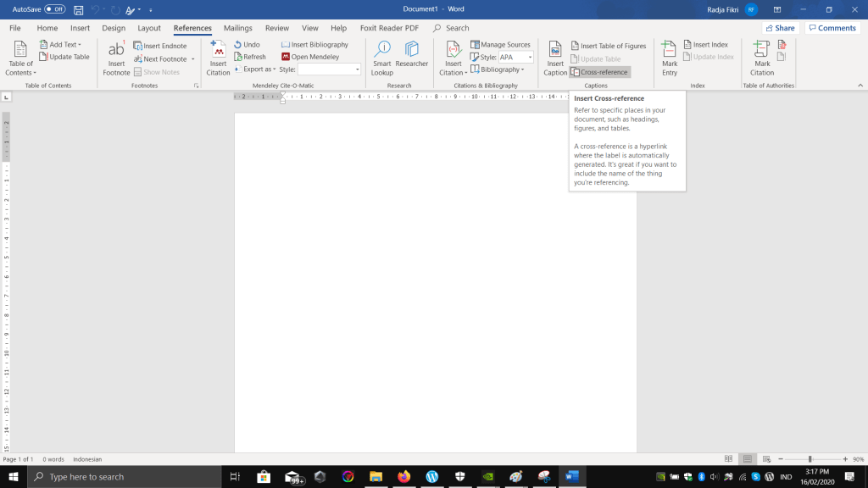Open the Comments button
Viewport: 868px width, 488px height.
pos(832,28)
